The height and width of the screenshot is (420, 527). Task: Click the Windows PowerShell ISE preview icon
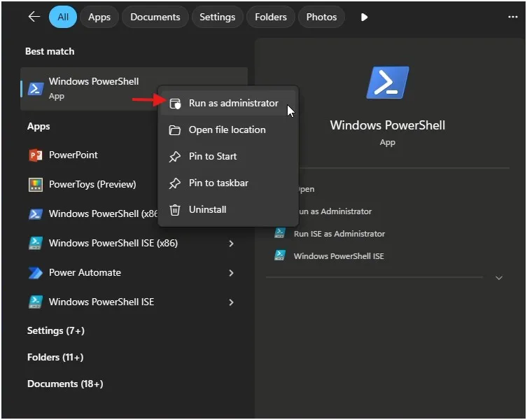(x=280, y=255)
